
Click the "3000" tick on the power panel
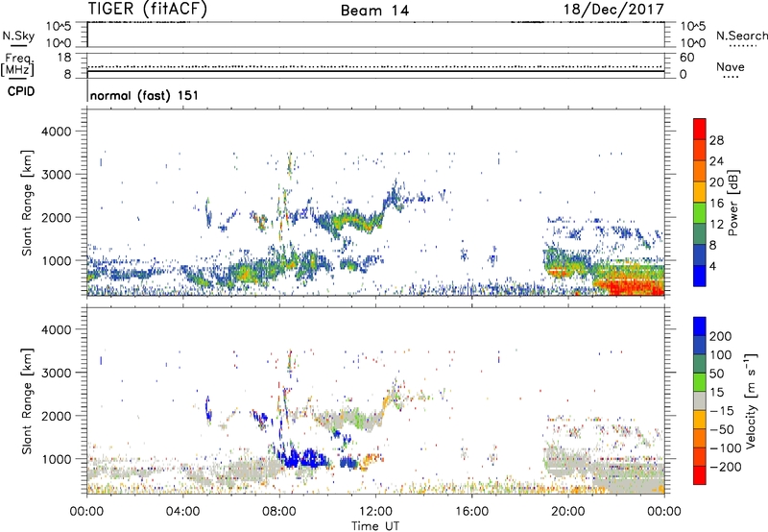click(57, 175)
